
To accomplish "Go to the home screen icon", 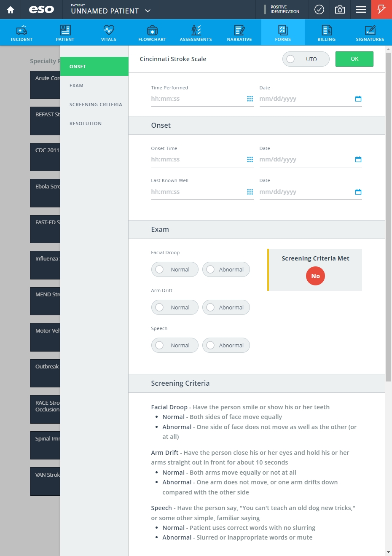I will [x=11, y=10].
